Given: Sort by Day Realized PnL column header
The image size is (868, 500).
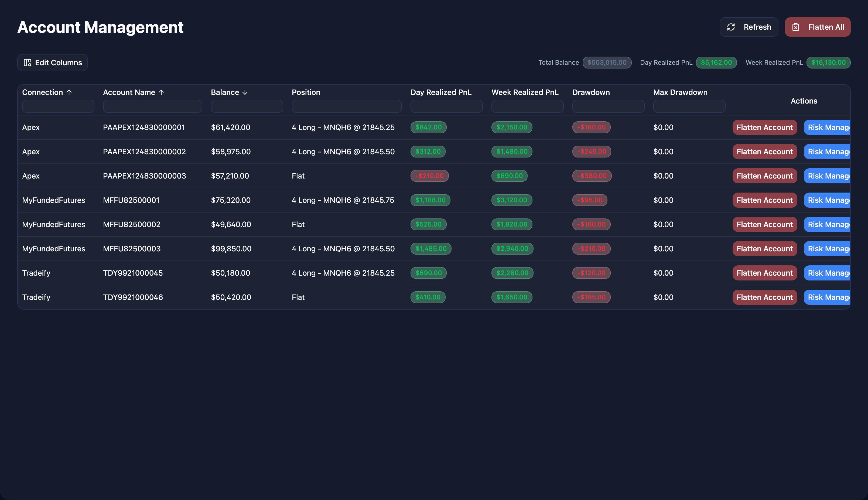Looking at the screenshot, I should coord(441,93).
